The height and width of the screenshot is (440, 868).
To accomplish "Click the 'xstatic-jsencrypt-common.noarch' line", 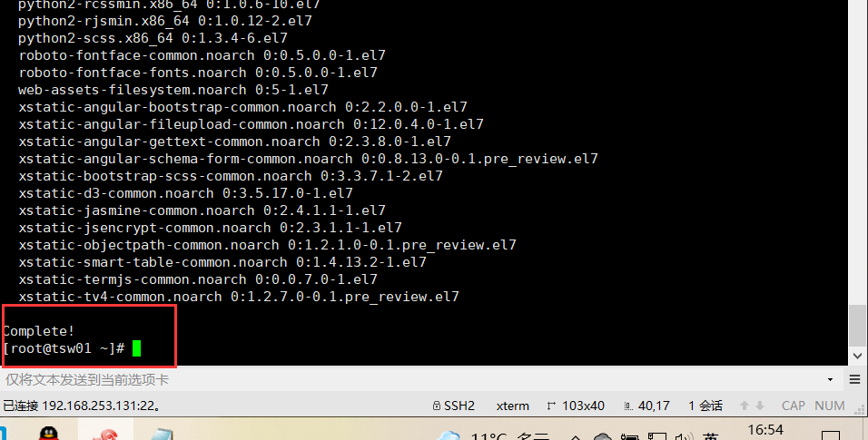I will 210,228.
